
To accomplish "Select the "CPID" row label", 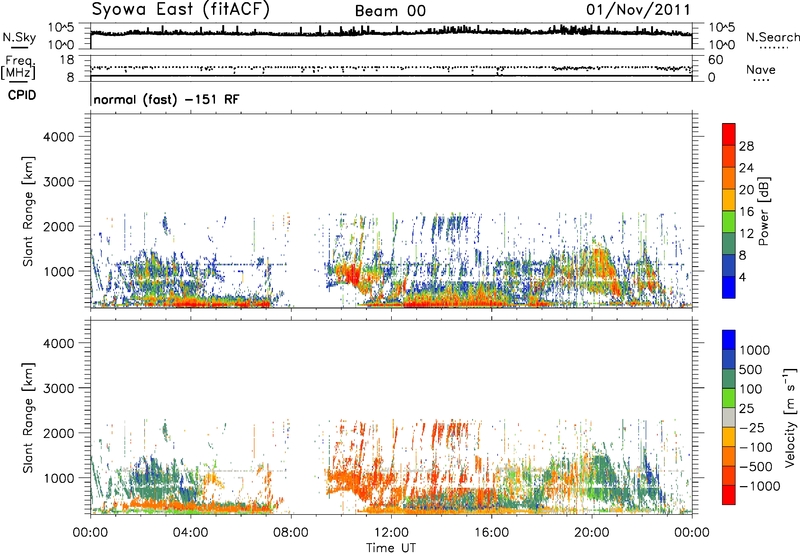I will (22, 95).
